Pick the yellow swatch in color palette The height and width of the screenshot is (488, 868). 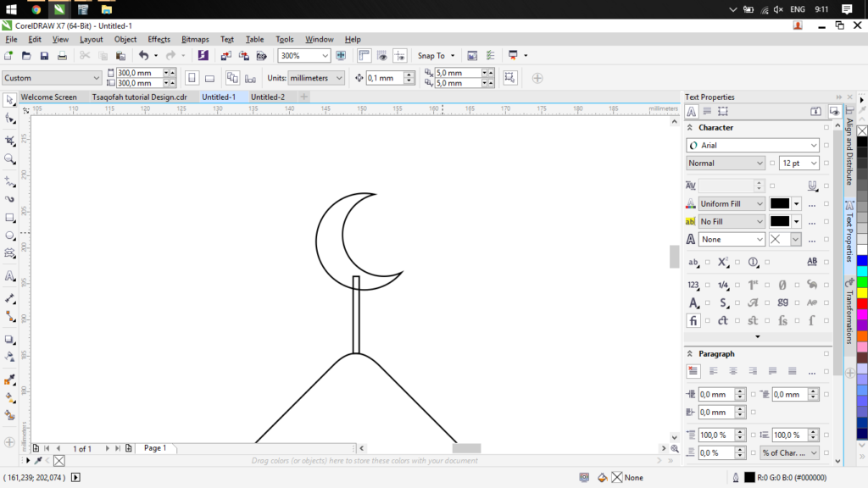(862, 292)
